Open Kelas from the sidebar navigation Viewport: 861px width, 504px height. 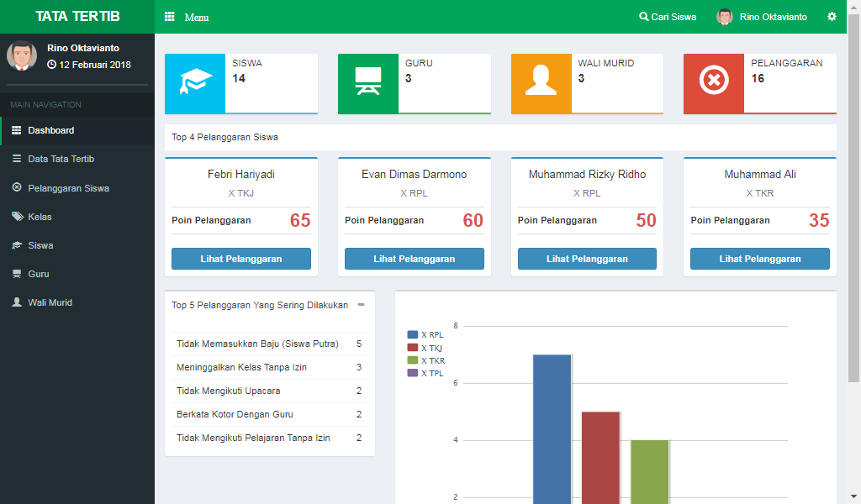40,217
